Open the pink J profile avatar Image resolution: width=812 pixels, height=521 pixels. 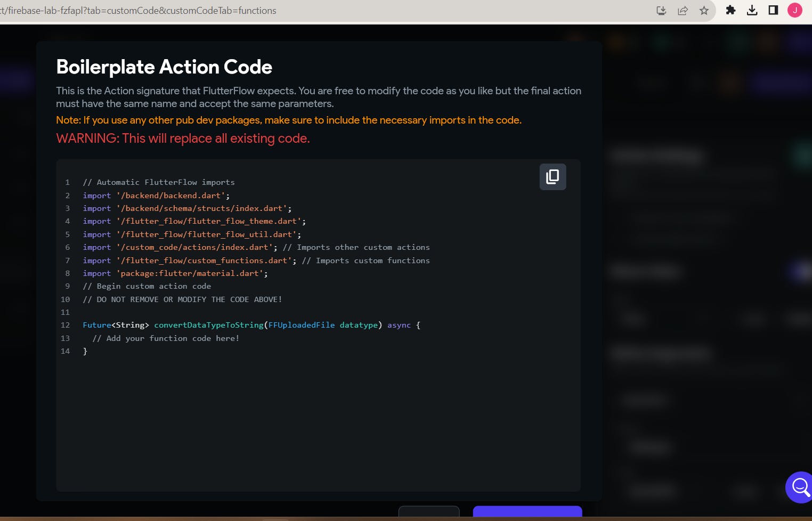point(794,10)
